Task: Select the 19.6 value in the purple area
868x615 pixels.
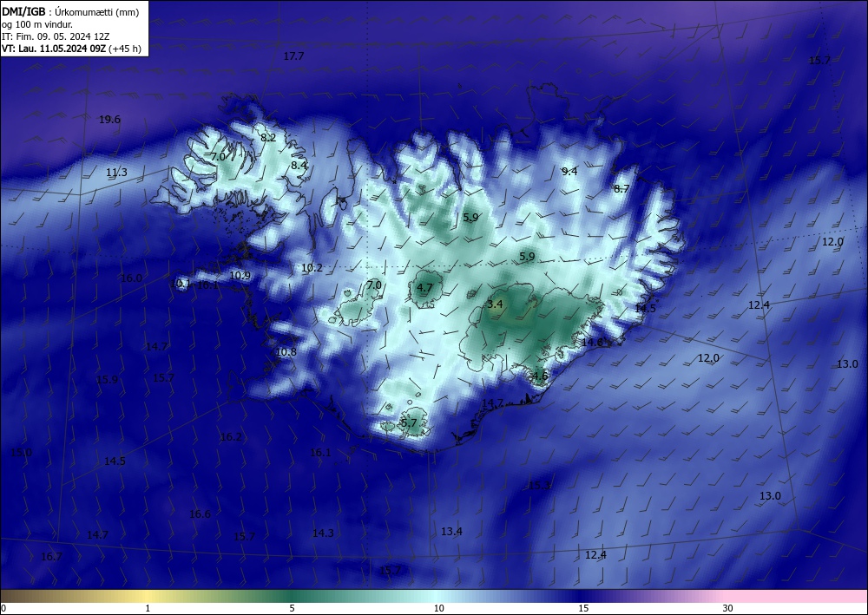Action: click(x=109, y=120)
